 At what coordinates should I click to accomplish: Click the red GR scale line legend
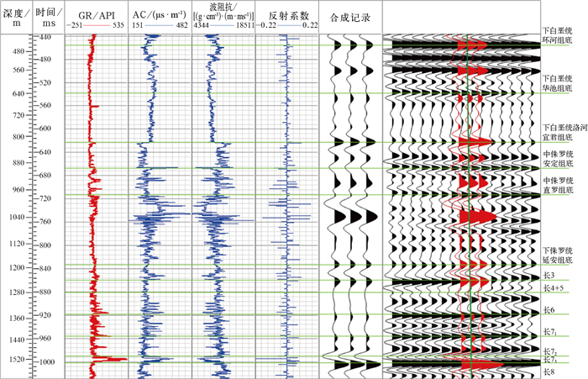96,26
